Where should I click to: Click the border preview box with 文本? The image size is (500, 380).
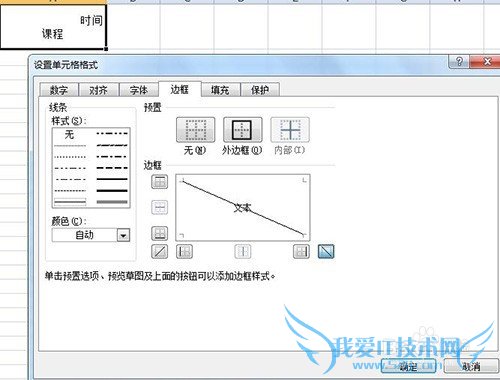pos(243,207)
